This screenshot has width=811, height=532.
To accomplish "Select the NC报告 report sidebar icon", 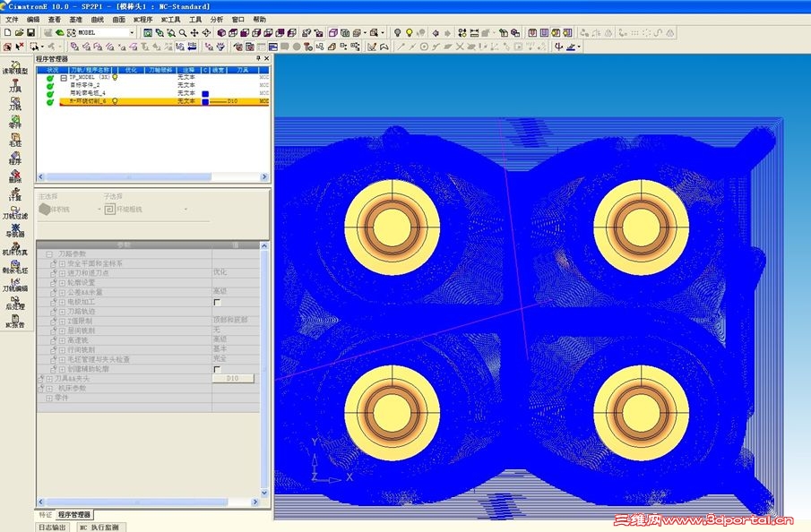I will (x=15, y=321).
